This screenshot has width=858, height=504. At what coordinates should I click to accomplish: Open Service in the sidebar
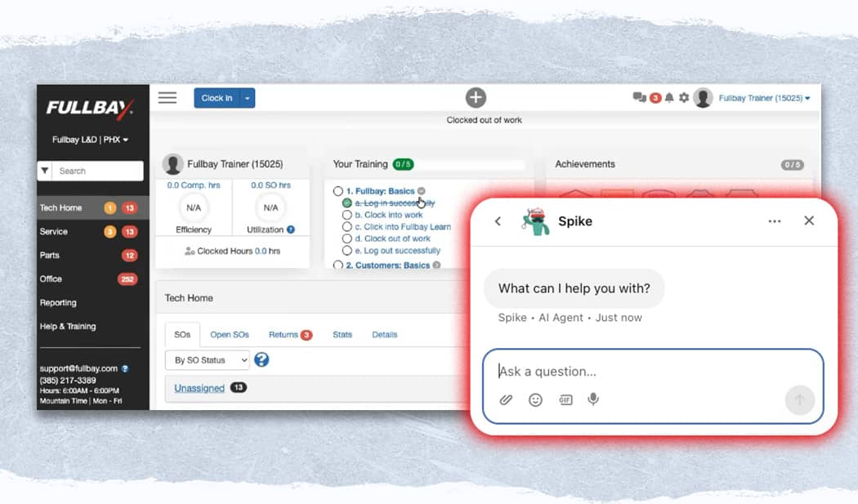[x=93, y=231]
